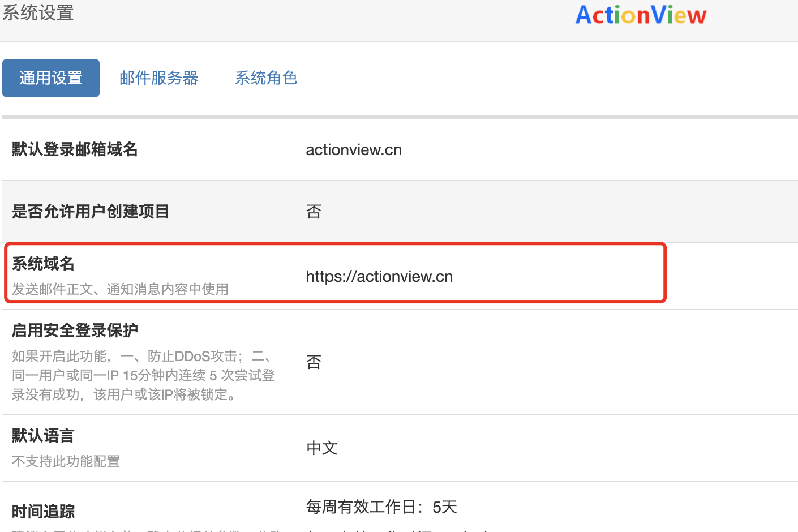This screenshot has height=532, width=798.
Task: Click the ActionView logo
Action: (x=640, y=15)
